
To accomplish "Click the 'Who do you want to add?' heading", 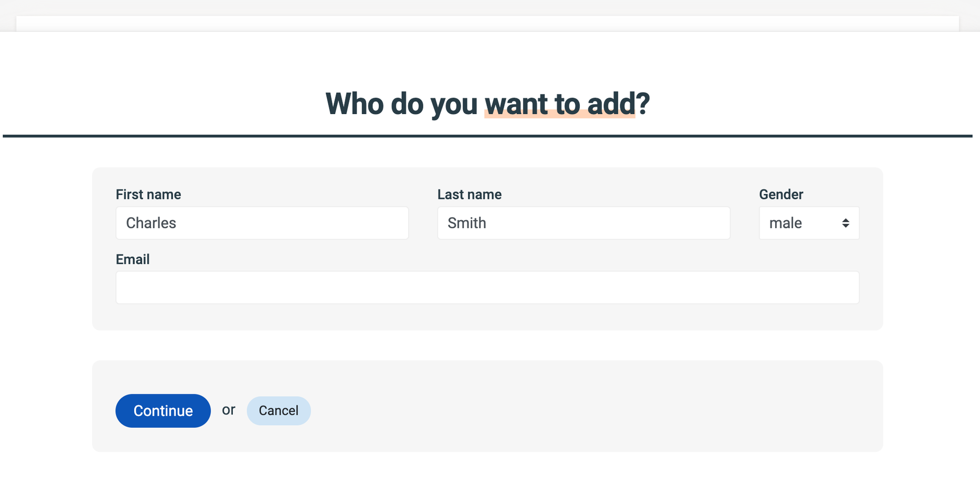I will coord(488,104).
